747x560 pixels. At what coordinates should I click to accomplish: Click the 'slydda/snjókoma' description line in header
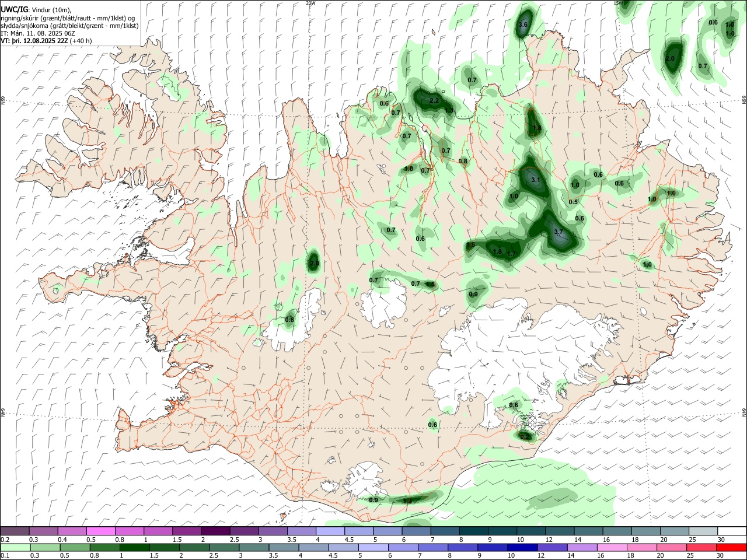69,26
